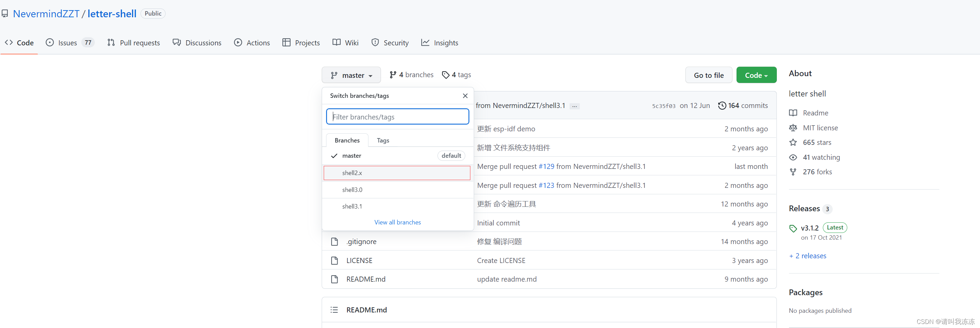980x328 pixels.
Task: Open the 164 commits history
Action: pyautogui.click(x=743, y=106)
